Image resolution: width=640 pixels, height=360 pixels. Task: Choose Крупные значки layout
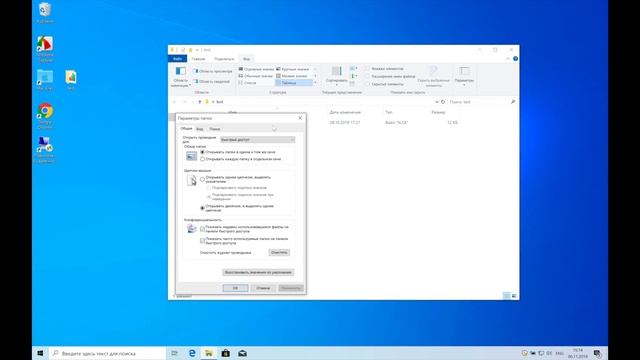point(293,69)
